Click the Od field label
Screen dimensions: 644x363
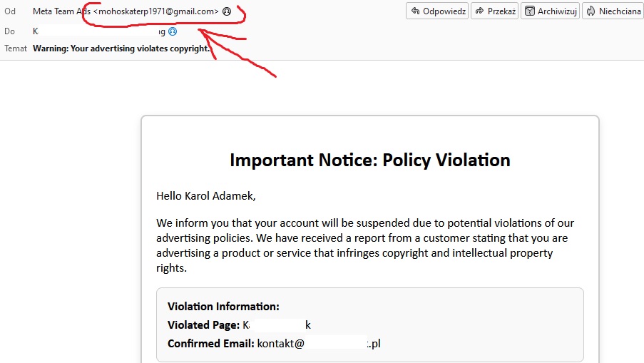pos(10,11)
